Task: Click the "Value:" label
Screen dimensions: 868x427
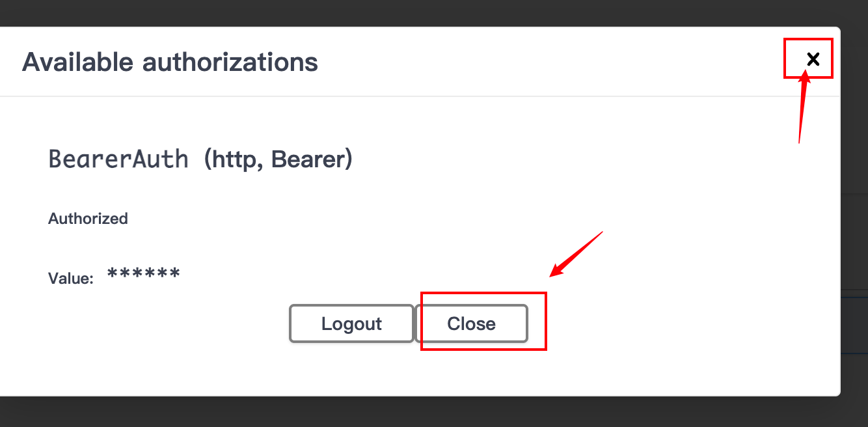Action: click(71, 279)
